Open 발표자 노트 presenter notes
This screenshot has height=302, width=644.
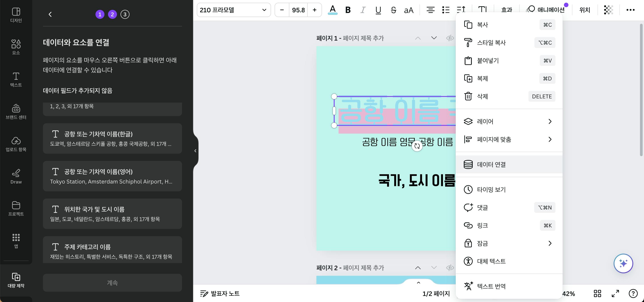[x=220, y=293]
